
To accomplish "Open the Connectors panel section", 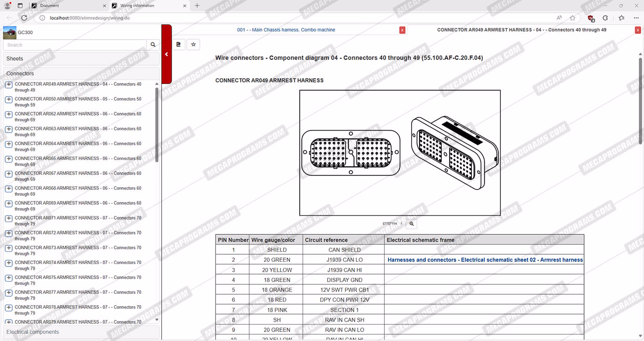I will [81, 74].
